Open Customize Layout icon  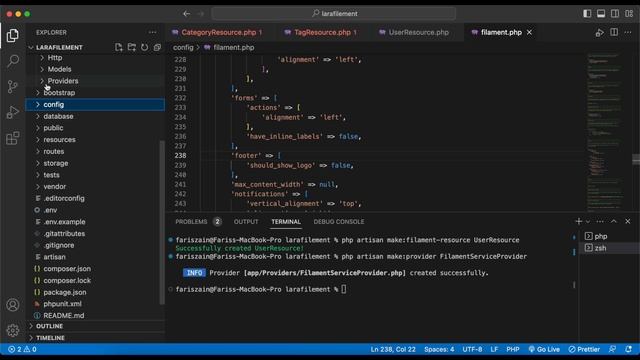[x=629, y=13]
